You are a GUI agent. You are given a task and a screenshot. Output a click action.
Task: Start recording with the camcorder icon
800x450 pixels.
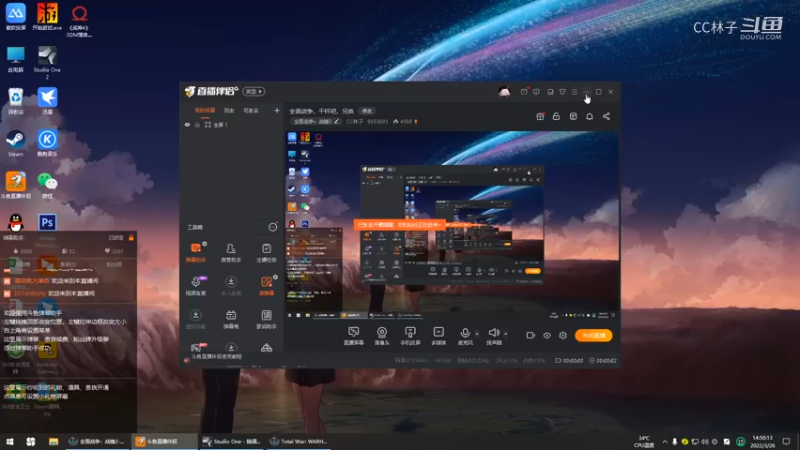[x=531, y=335]
